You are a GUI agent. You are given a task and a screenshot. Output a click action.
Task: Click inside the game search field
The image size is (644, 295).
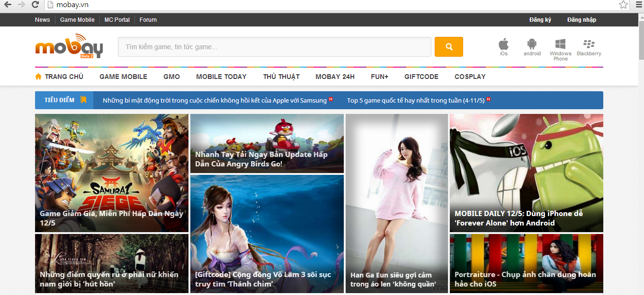pyautogui.click(x=275, y=46)
